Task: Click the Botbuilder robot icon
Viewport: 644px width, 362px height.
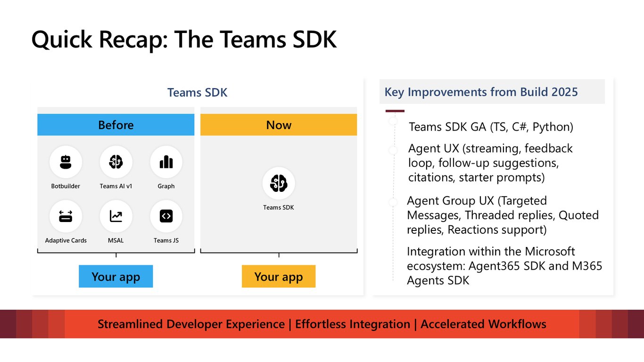Action: [x=66, y=162]
